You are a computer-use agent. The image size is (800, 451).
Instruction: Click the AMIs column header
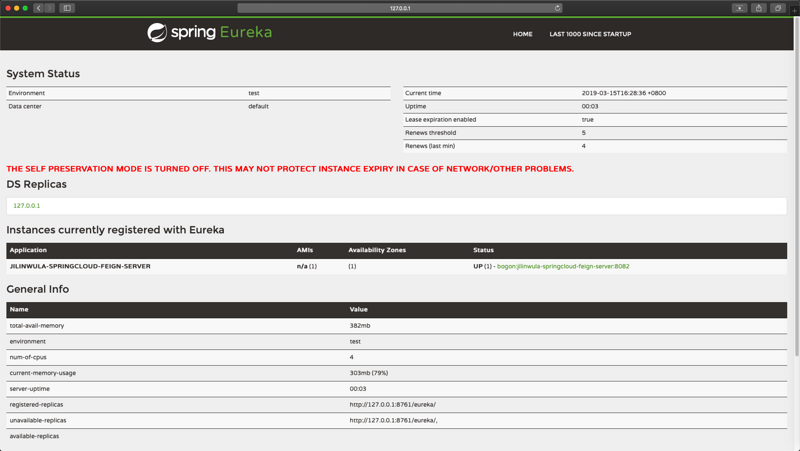[x=305, y=250]
